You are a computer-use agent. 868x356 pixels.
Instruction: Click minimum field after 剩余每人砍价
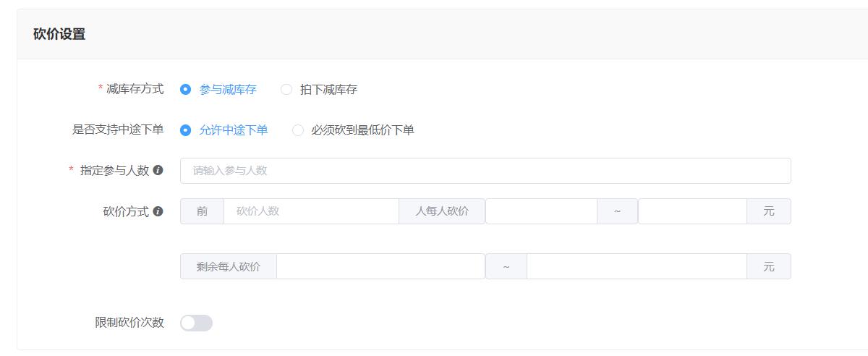click(x=380, y=266)
